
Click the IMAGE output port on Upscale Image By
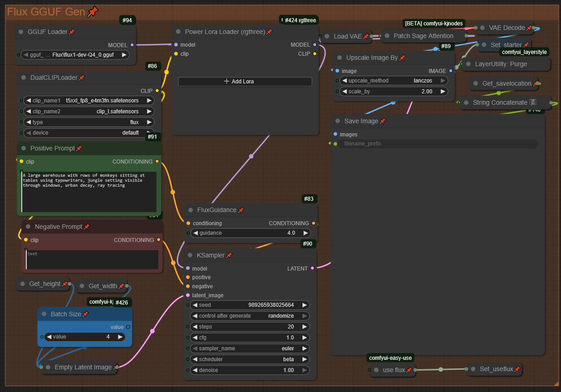coord(451,71)
